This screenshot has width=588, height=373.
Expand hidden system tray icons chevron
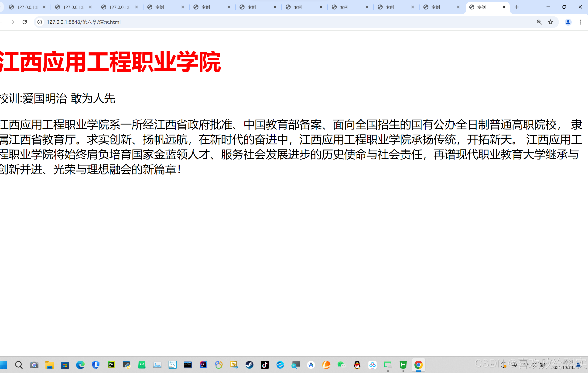(x=493, y=365)
